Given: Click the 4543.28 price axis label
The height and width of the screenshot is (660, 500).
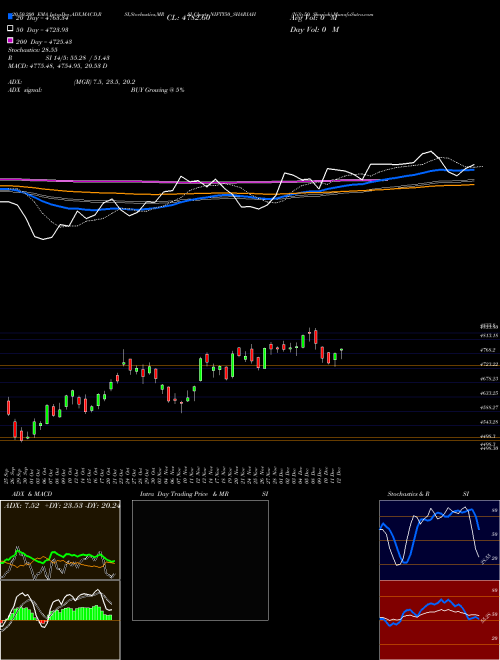Looking at the screenshot, I should pyautogui.click(x=489, y=422).
